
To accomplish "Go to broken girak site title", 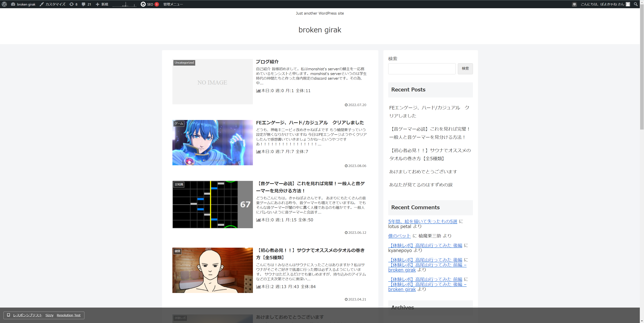I will tap(320, 30).
